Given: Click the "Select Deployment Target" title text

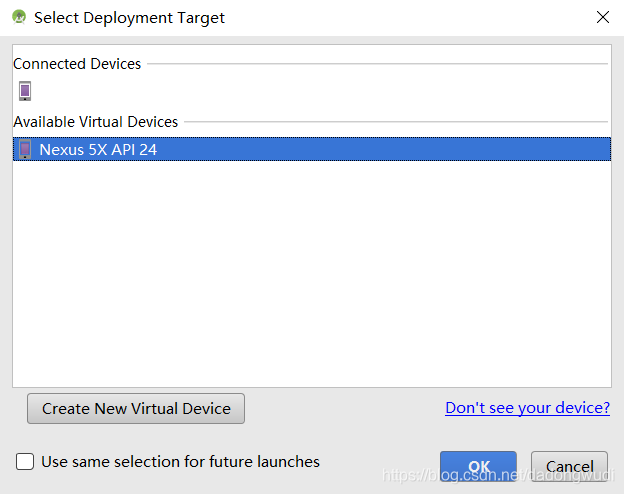Looking at the screenshot, I should tap(130, 18).
